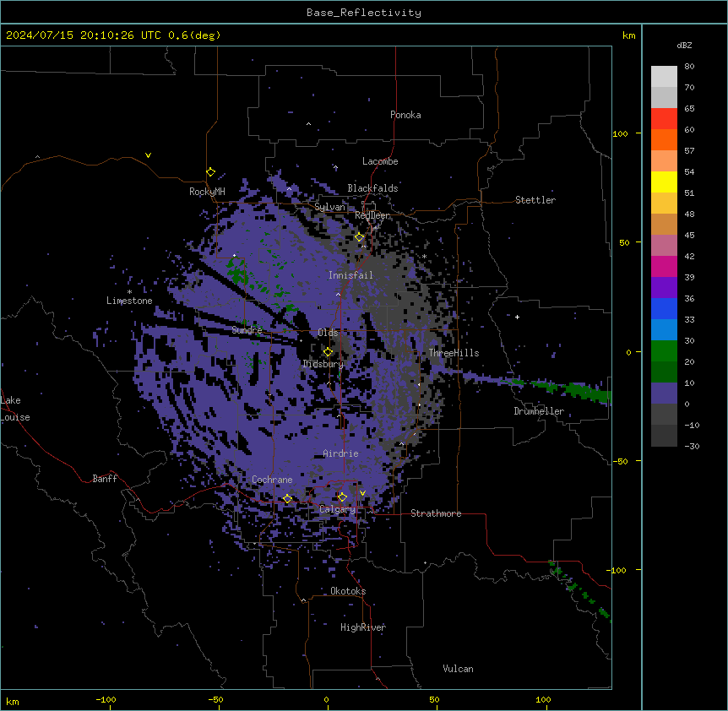Click the HighRiver label

tap(363, 627)
